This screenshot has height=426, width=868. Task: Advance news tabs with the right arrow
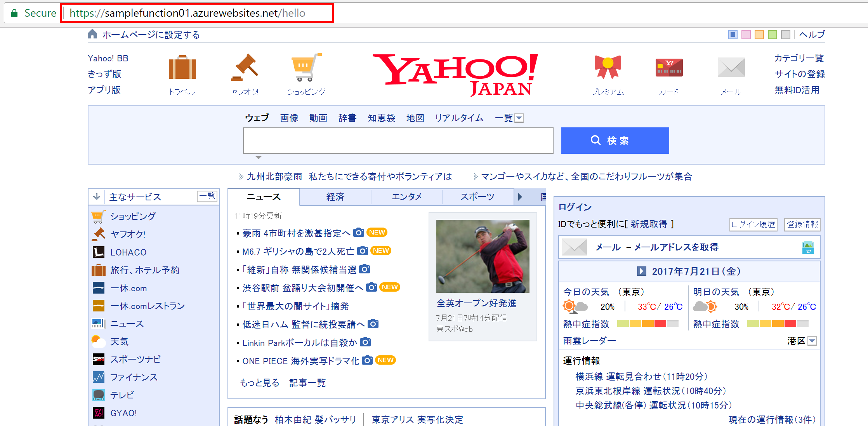[x=520, y=197]
